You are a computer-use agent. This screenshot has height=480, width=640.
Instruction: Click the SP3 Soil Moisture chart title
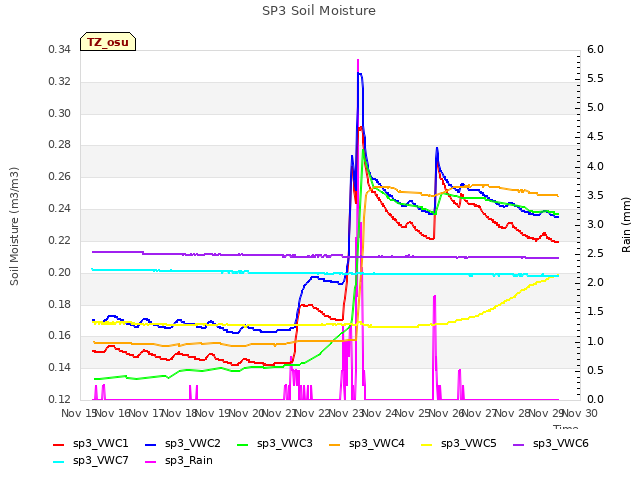coord(319,11)
